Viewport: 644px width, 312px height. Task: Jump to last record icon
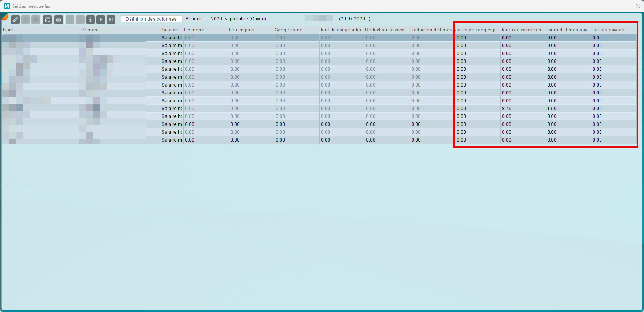pos(111,19)
